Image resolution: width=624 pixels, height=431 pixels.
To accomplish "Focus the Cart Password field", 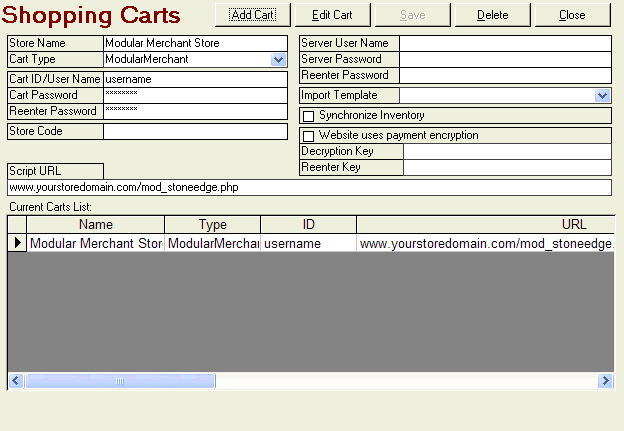I will coord(195,95).
